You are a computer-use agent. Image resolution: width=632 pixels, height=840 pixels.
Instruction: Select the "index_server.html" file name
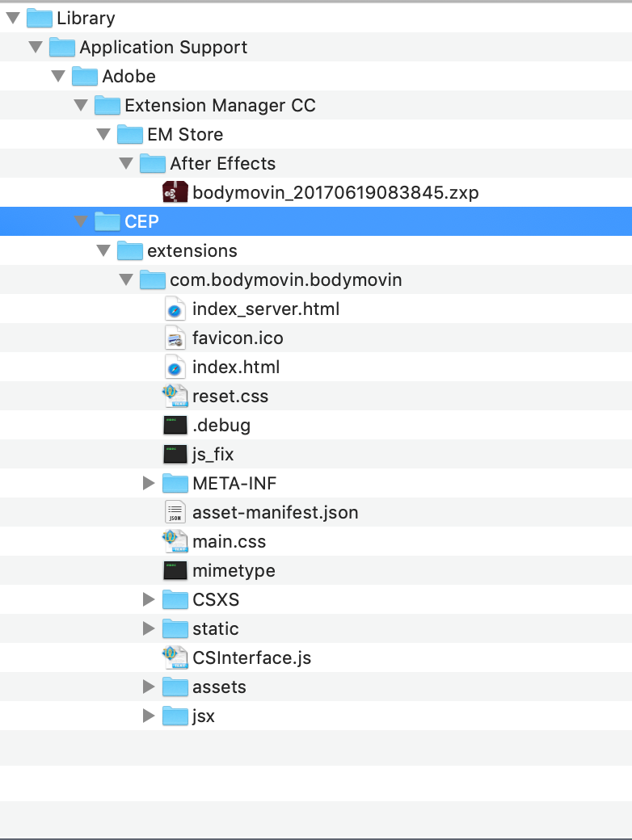pos(267,309)
